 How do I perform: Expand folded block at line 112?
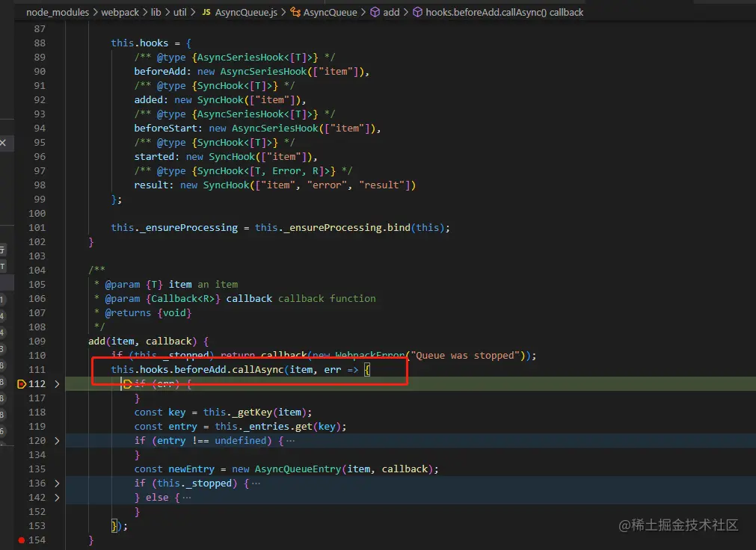point(57,383)
